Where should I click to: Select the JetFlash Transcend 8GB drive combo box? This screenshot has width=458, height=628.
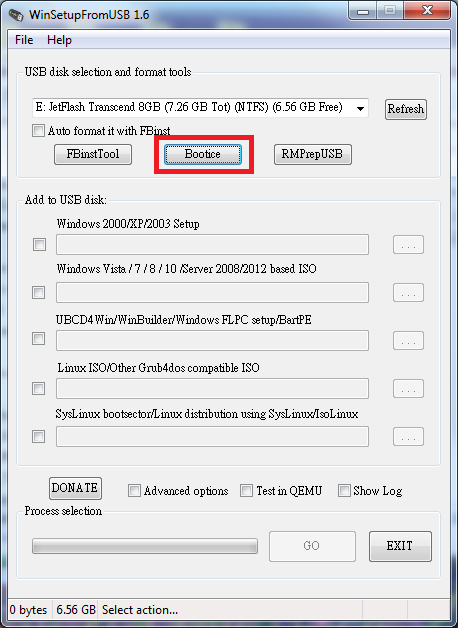[200, 108]
